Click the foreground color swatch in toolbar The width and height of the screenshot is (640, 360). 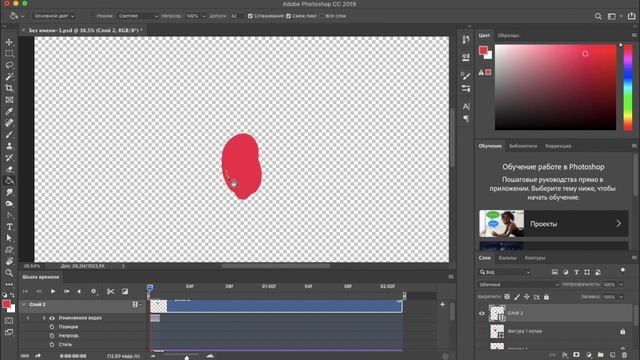point(6,304)
